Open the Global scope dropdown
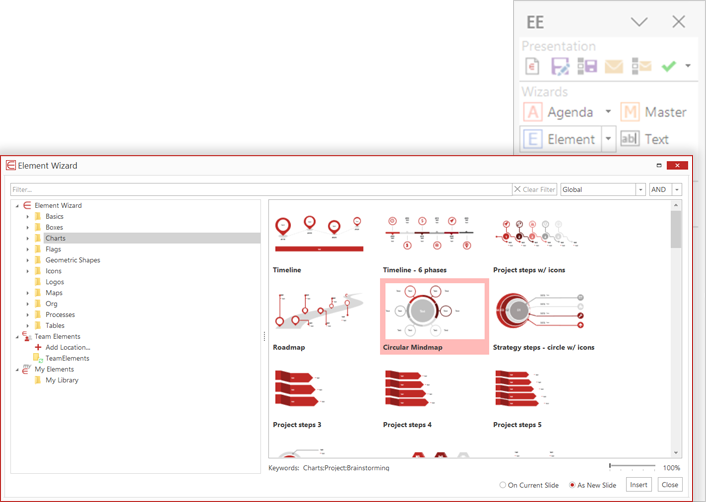The width and height of the screenshot is (706, 502). [640, 190]
